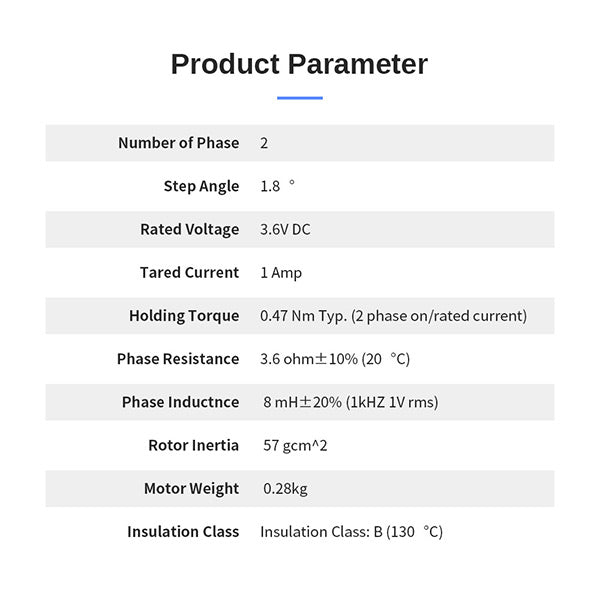Click the 57 gcm^2 value
This screenshot has width=600, height=600.
[294, 445]
